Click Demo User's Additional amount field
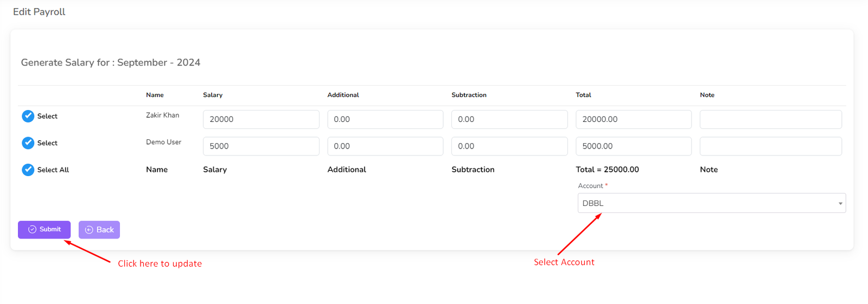Viewport: 868px width, 304px height. pos(385,146)
